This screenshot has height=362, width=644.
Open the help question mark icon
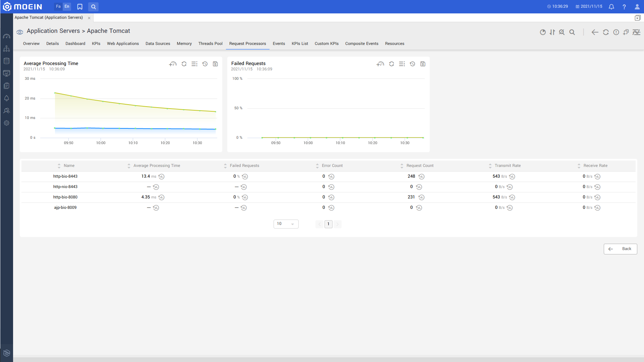click(x=624, y=7)
